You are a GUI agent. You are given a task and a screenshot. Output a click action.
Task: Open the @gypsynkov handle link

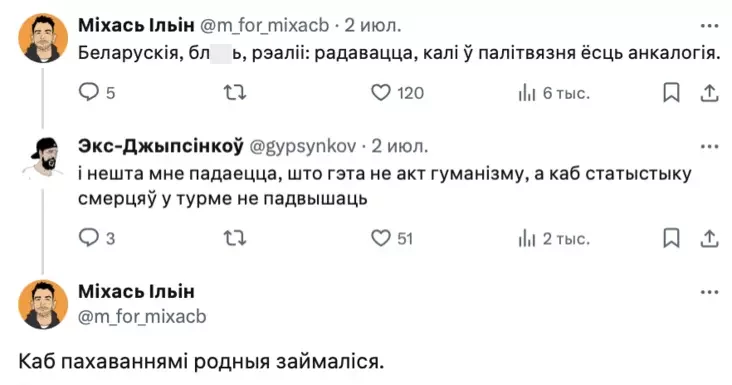tap(303, 147)
